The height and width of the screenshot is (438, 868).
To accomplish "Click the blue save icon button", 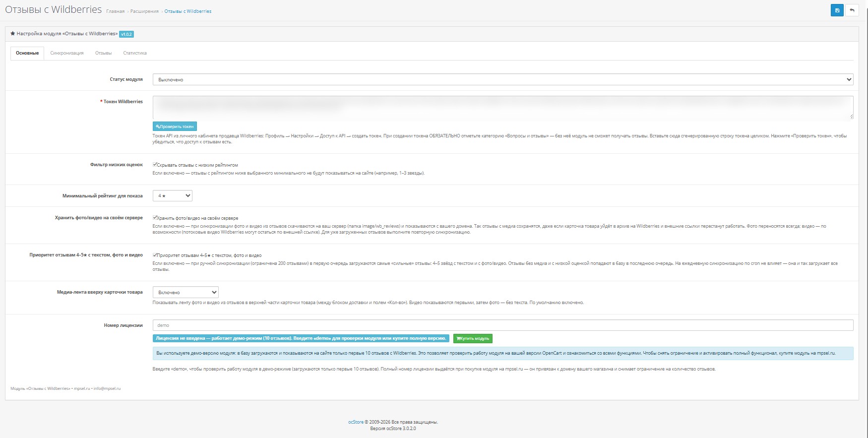I will click(837, 10).
